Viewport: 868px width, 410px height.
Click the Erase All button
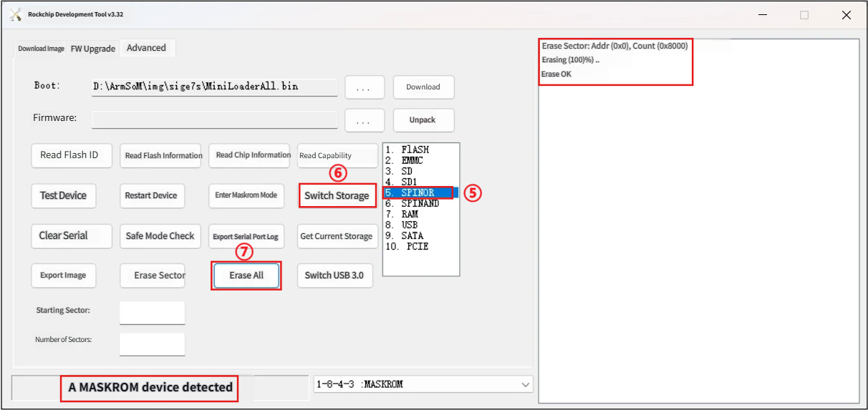point(246,275)
